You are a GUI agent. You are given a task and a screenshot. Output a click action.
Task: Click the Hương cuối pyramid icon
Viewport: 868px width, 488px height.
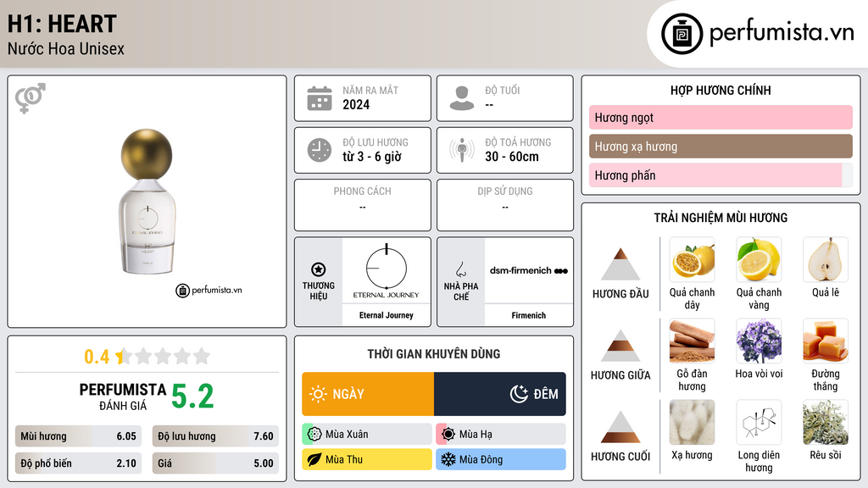click(x=620, y=427)
